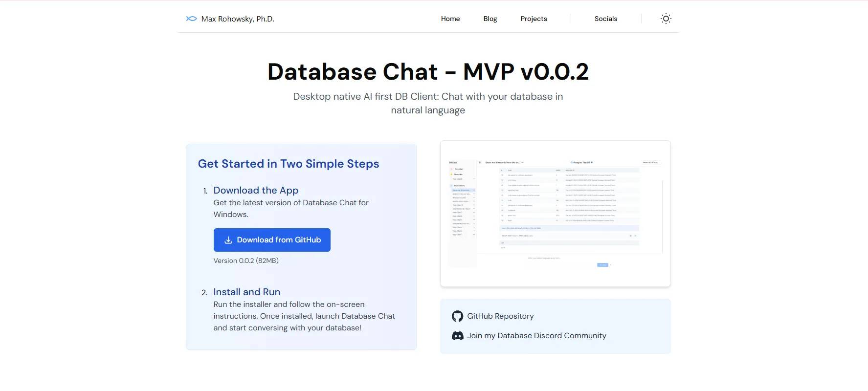
Task: Click the fish logo icon beside Max Rohowsky
Action: click(x=191, y=19)
